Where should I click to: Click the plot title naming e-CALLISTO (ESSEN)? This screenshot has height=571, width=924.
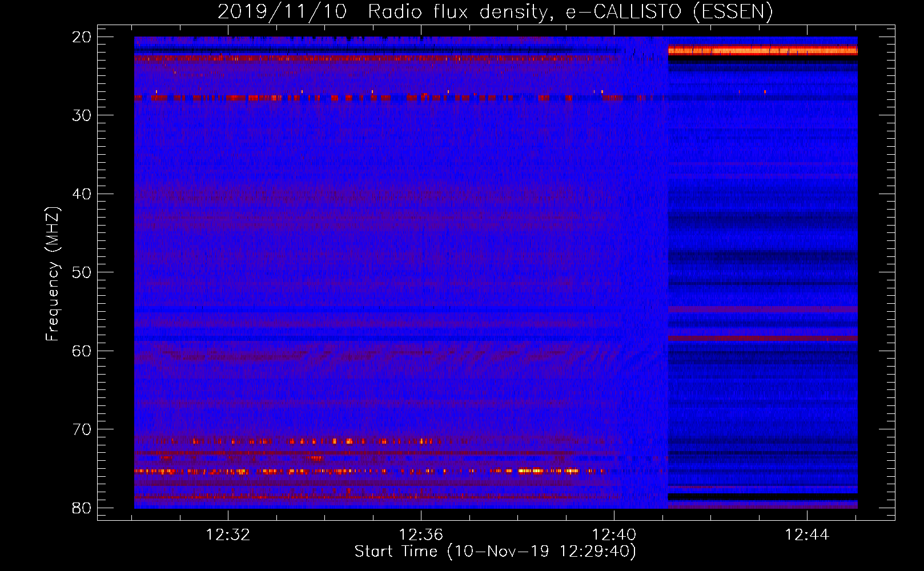click(495, 11)
